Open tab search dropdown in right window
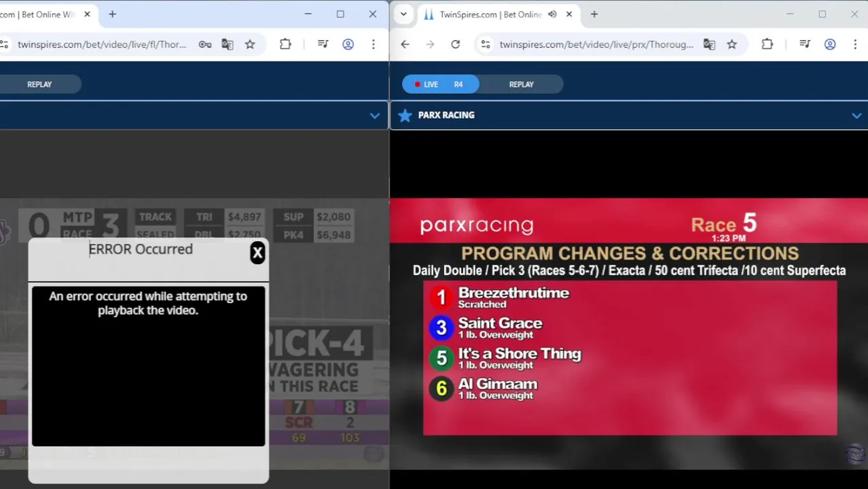Screen dimensions: 868x489 [x=403, y=14]
